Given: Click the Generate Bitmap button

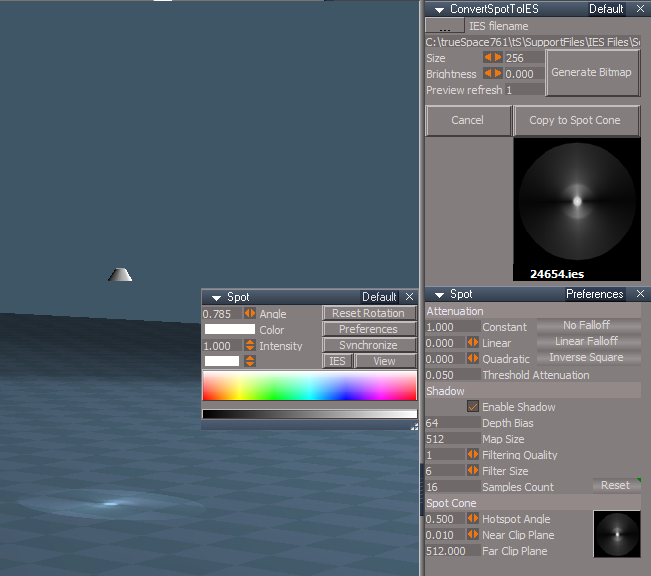Looking at the screenshot, I should point(592,73).
